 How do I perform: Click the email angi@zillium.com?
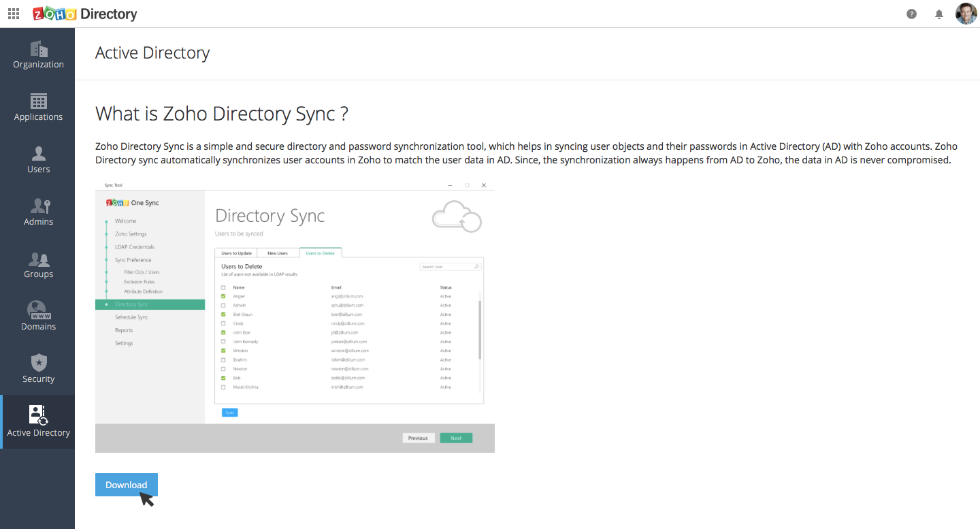pos(347,296)
